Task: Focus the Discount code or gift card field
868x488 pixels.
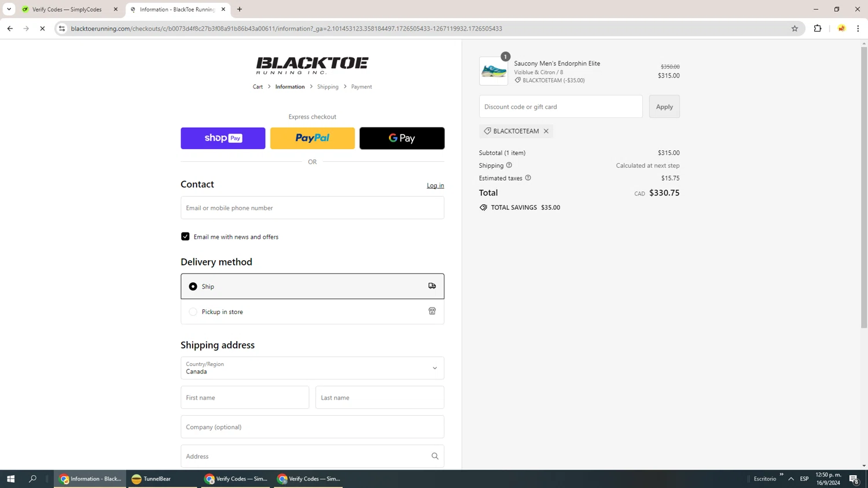Action: (561, 106)
